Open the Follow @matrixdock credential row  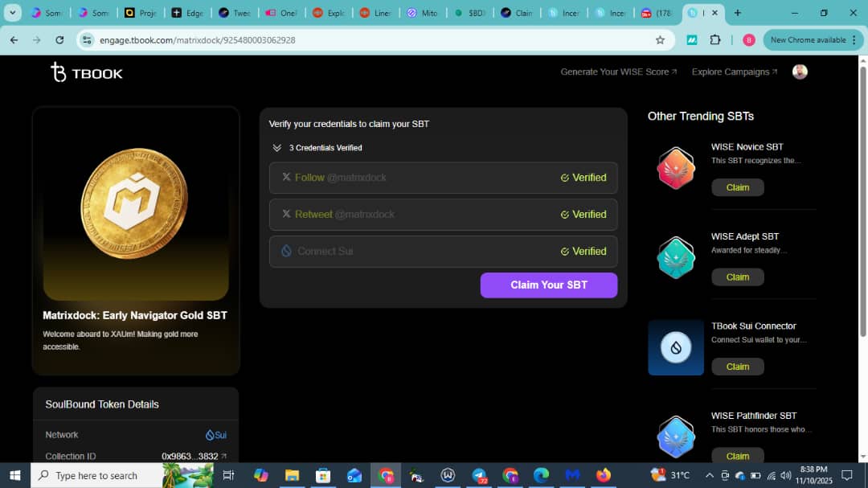(443, 178)
